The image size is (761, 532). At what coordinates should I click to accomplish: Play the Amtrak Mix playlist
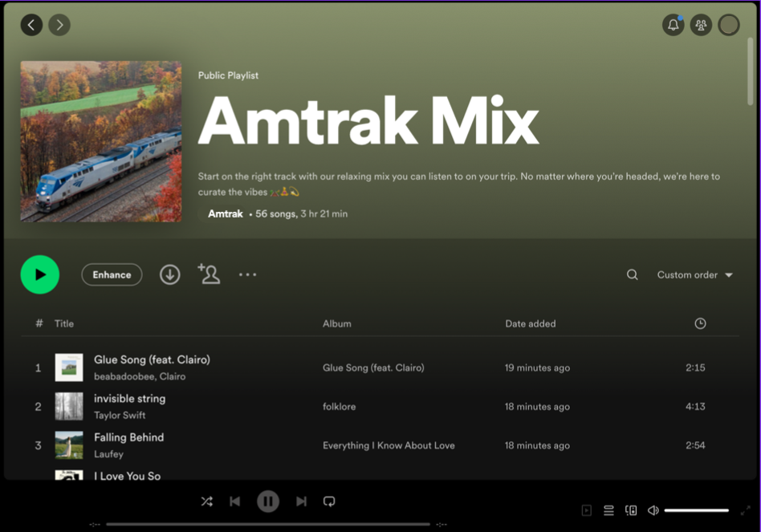[x=40, y=274]
